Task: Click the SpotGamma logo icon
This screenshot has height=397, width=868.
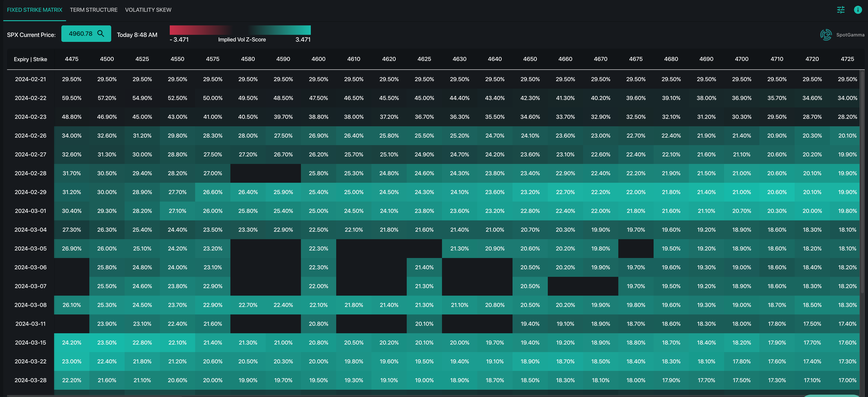Action: tap(826, 35)
